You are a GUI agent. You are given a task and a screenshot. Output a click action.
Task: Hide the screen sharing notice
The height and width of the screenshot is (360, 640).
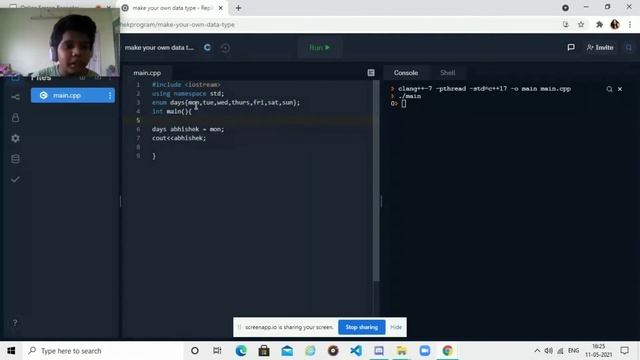pos(396,327)
